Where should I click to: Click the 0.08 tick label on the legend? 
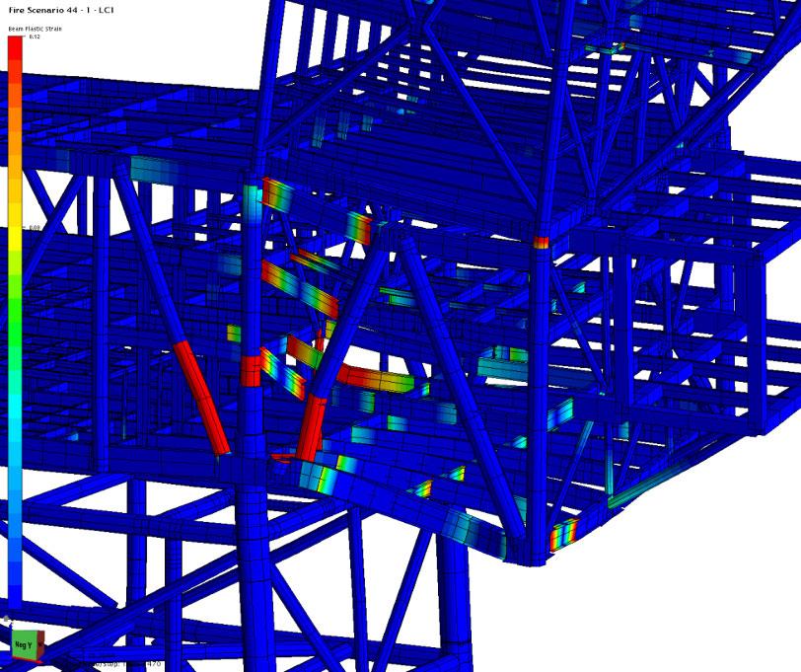pyautogui.click(x=35, y=227)
